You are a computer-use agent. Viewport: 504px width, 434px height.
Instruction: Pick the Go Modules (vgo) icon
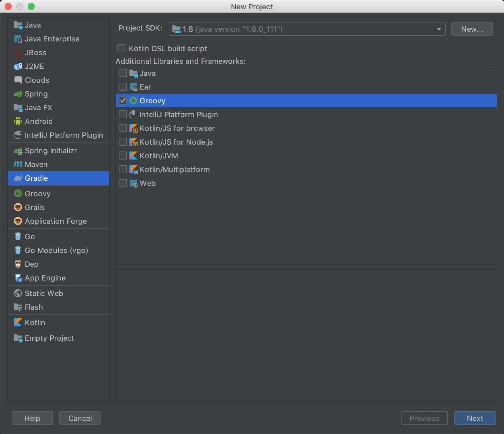(x=18, y=250)
